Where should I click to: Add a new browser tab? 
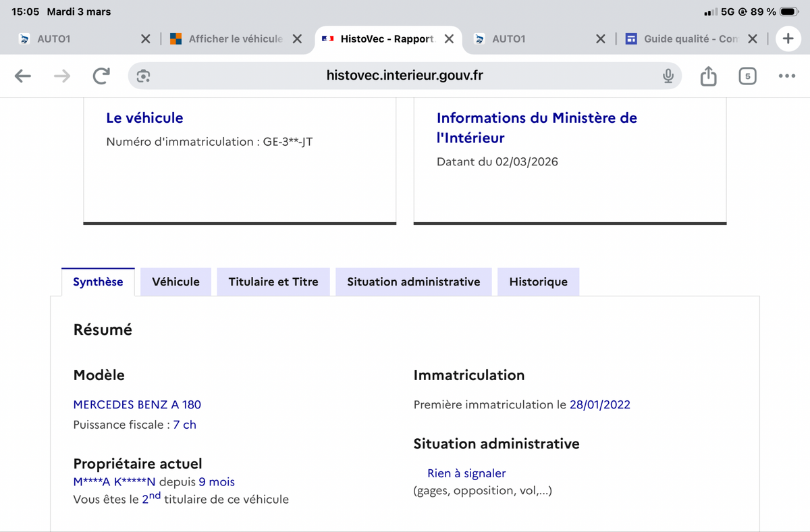pos(788,39)
